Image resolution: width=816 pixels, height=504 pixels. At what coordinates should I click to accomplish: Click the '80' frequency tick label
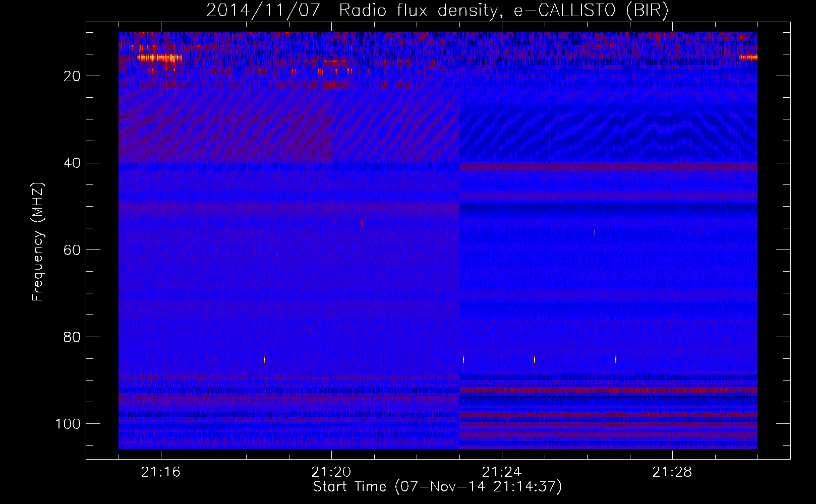point(72,337)
